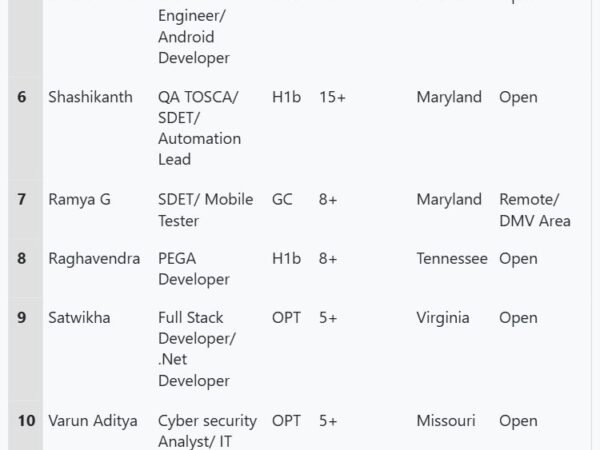Click the QA TOSCA/ SDET/ Automation Lead cell
This screenshot has height=450, width=600.
point(199,128)
